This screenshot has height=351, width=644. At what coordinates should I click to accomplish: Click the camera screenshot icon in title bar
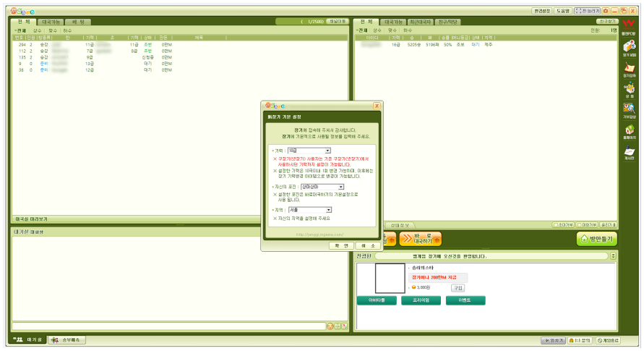tap(606, 11)
